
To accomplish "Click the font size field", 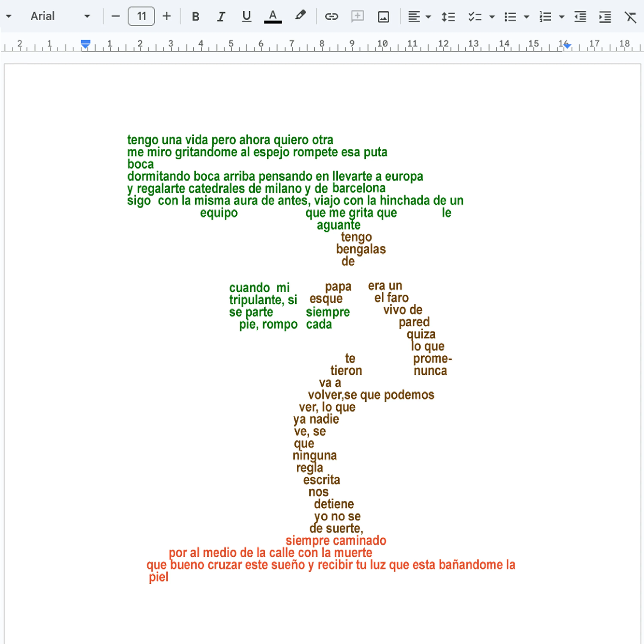I will (x=141, y=16).
